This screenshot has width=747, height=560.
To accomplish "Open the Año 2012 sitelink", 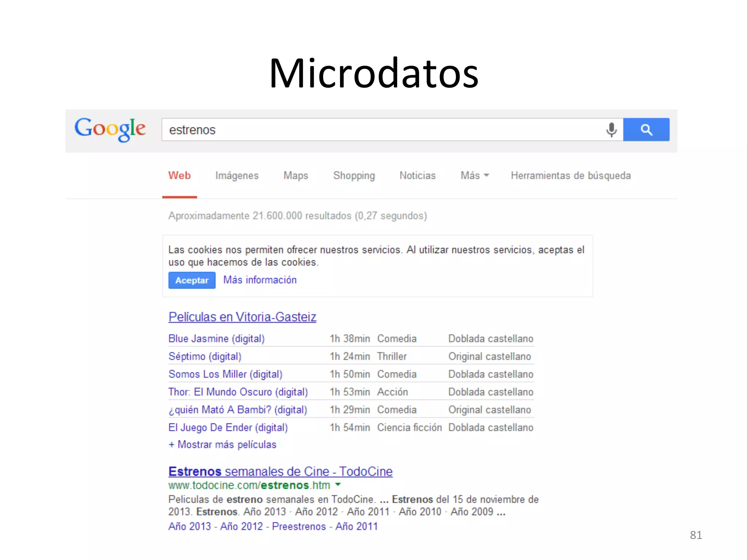I will click(241, 526).
